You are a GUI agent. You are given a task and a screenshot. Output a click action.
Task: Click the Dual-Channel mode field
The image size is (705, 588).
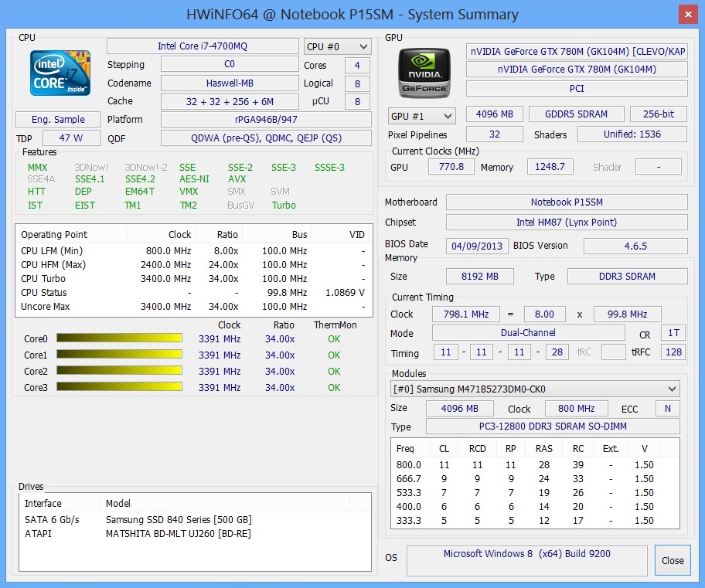[x=528, y=333]
